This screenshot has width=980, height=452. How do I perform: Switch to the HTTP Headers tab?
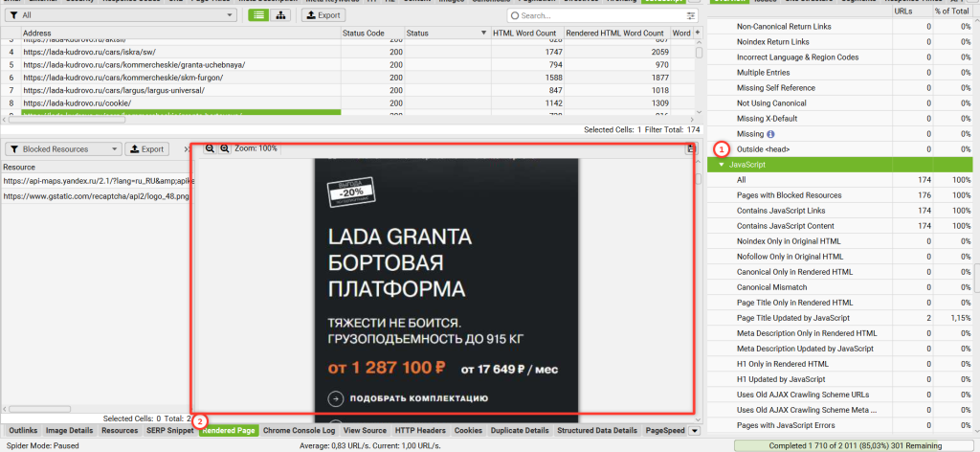[x=420, y=431]
